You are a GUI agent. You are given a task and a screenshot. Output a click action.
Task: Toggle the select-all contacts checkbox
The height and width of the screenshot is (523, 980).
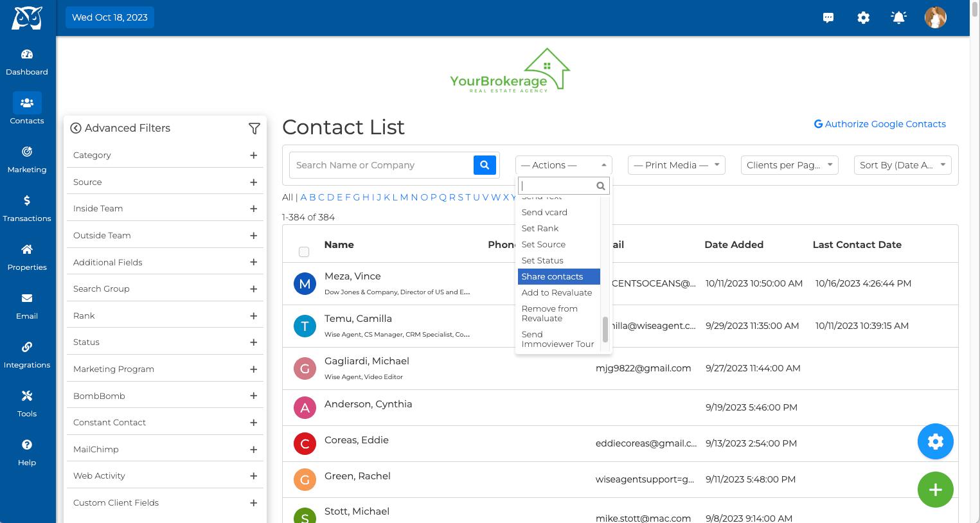click(304, 252)
